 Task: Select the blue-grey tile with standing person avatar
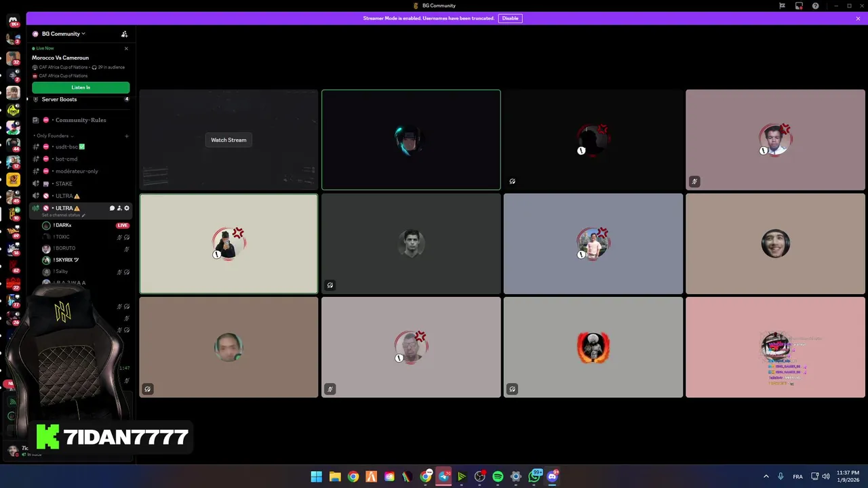593,244
